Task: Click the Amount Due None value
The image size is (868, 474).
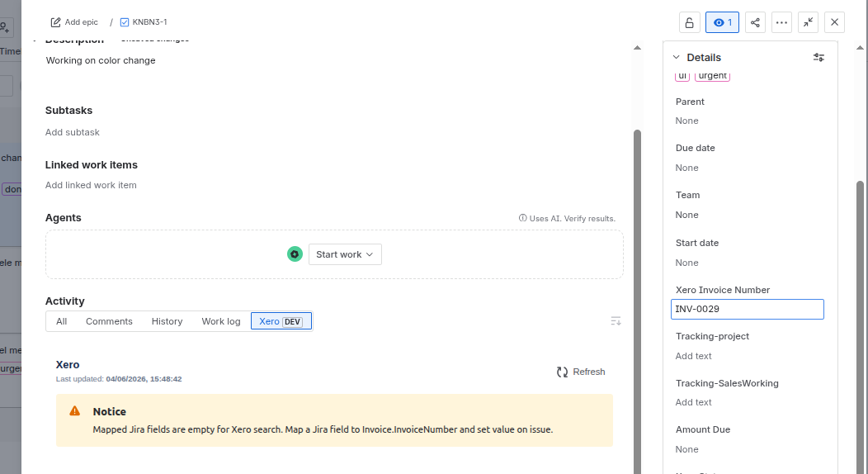Action: tap(687, 449)
